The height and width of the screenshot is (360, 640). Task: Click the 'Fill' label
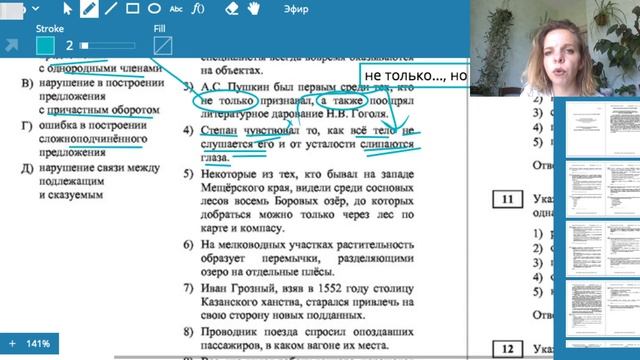159,29
